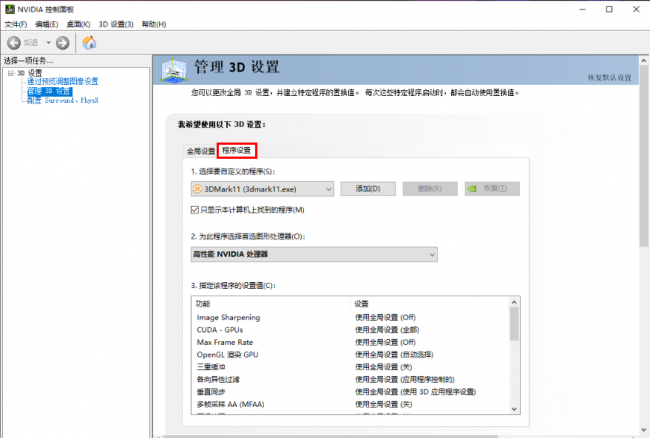This screenshot has height=438, width=650.
Task: Click the 使用全局设置 (自动选择) value
Action: pyautogui.click(x=394, y=355)
